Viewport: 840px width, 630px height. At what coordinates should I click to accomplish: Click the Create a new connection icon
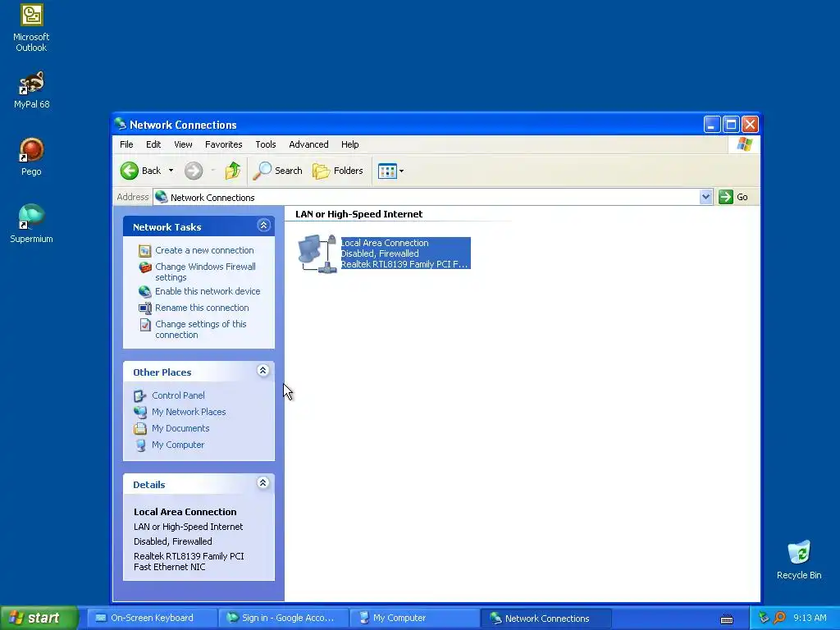tap(144, 251)
